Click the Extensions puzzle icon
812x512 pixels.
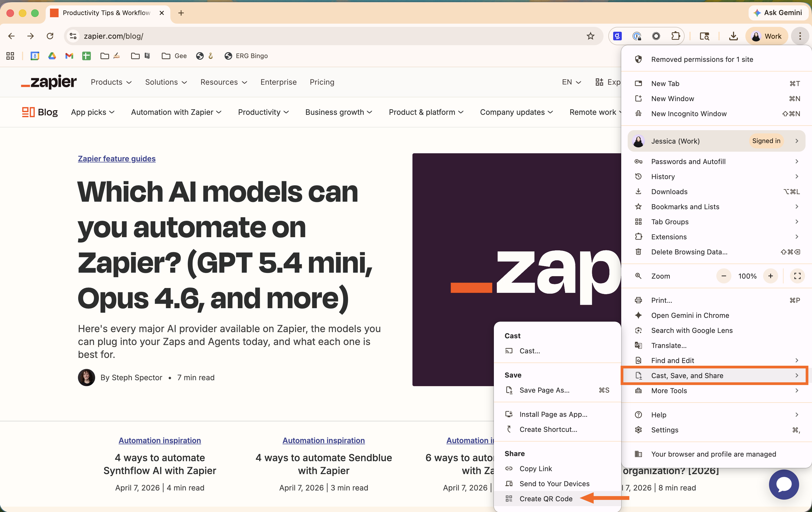click(676, 36)
